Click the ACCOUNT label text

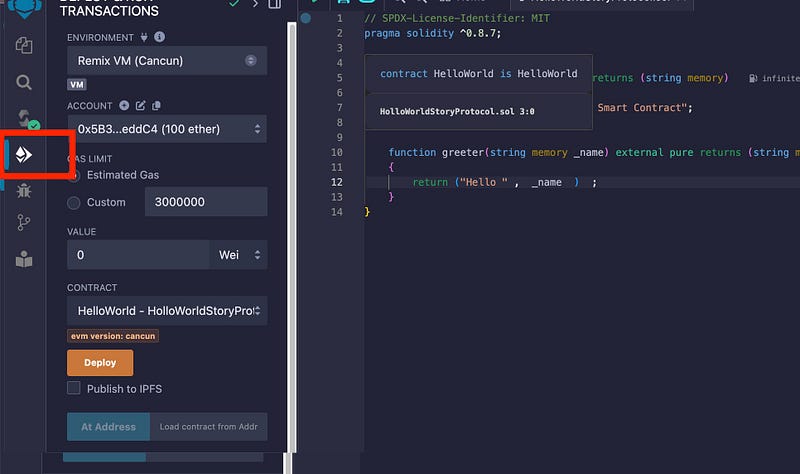click(89, 106)
